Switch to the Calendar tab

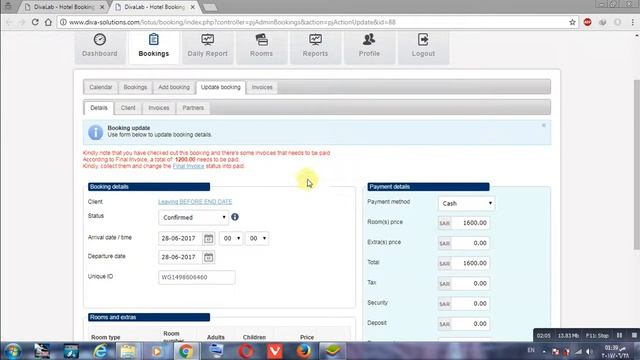click(100, 87)
